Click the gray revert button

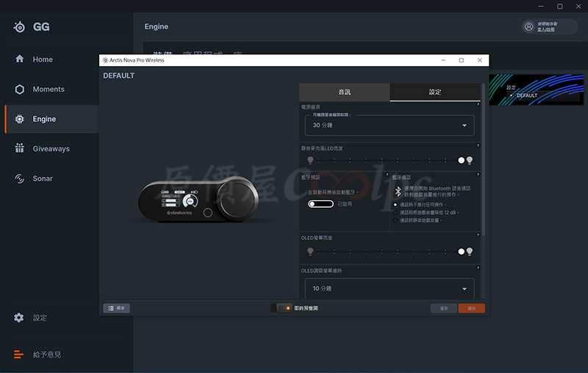pyautogui.click(x=444, y=308)
